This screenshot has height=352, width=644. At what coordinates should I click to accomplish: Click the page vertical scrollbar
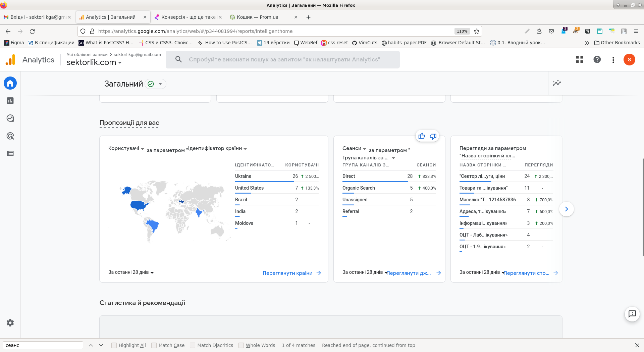642,208
